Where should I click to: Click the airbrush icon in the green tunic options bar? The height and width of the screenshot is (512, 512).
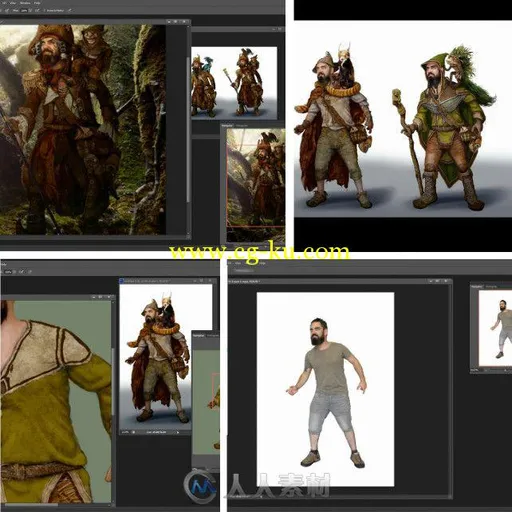click(x=21, y=272)
